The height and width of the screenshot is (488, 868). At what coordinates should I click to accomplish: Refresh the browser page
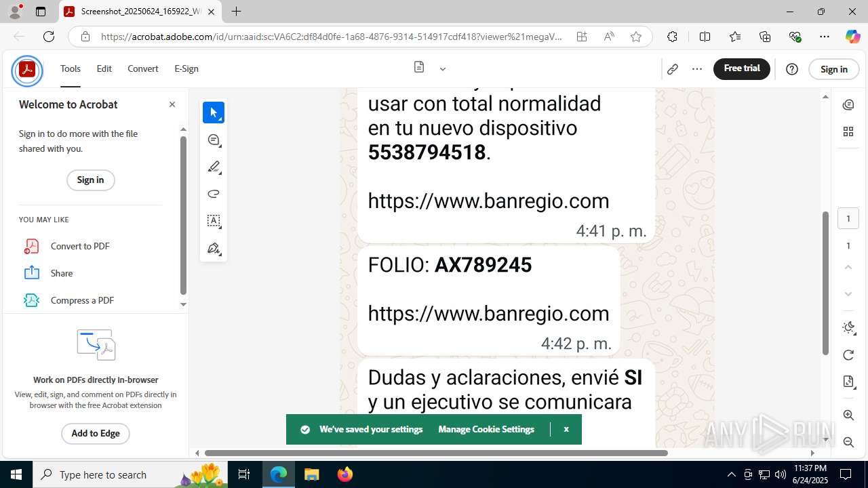(x=48, y=37)
